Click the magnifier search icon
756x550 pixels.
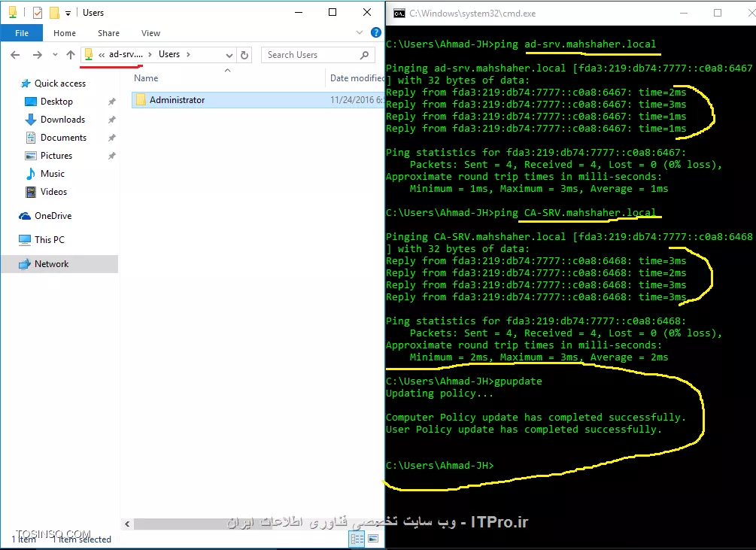pos(365,55)
